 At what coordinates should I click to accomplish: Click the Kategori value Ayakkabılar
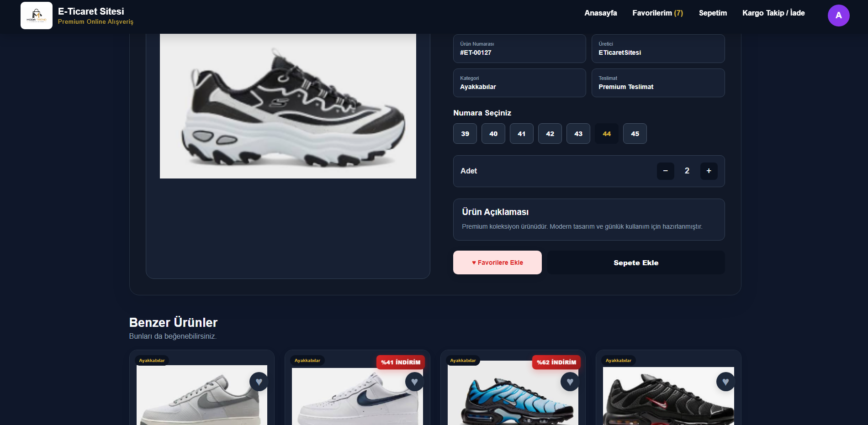click(478, 87)
